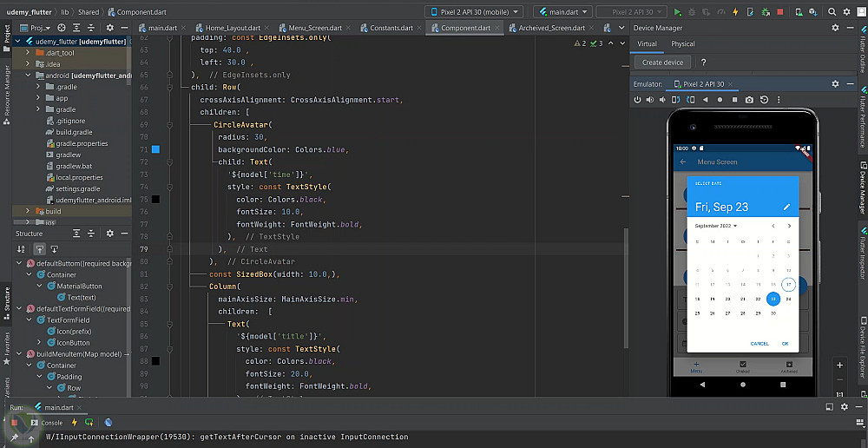868x448 pixels.
Task: Switch to the Physical devices tab
Action: (682, 43)
